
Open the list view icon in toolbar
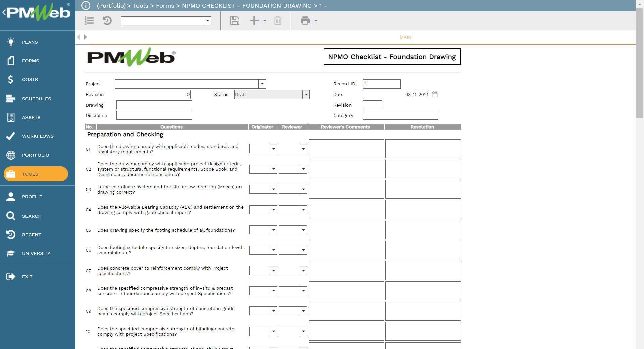tap(89, 21)
